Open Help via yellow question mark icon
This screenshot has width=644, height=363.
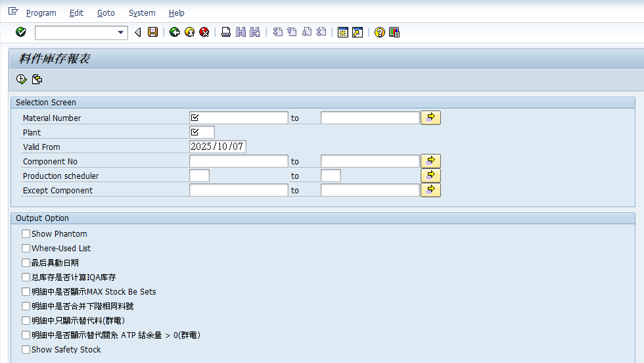[379, 32]
